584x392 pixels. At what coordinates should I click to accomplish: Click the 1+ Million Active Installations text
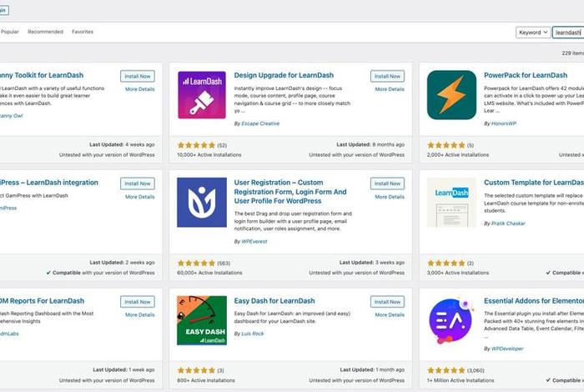pos(461,380)
